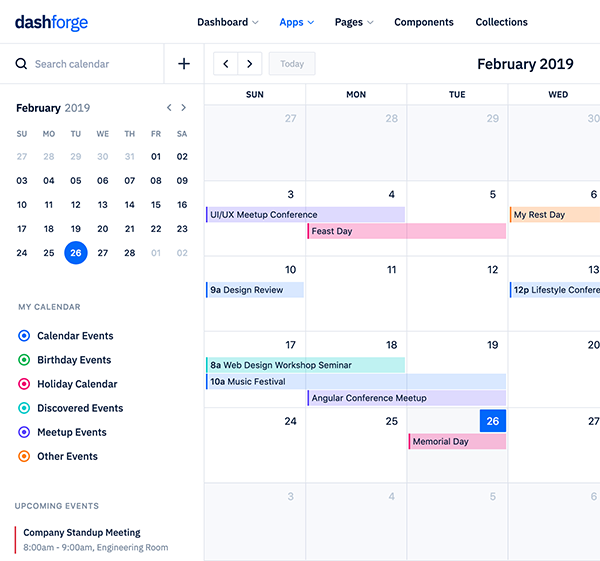Click the dashforge logo

click(51, 22)
